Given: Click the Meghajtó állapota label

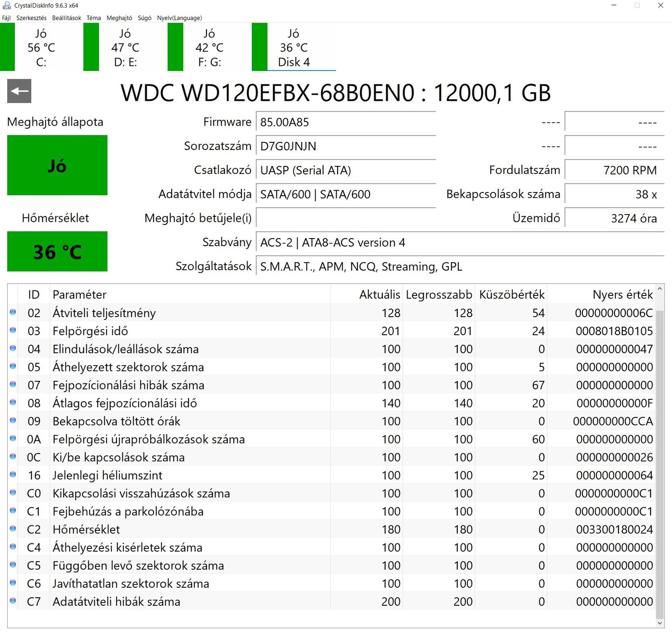Looking at the screenshot, I should (55, 122).
